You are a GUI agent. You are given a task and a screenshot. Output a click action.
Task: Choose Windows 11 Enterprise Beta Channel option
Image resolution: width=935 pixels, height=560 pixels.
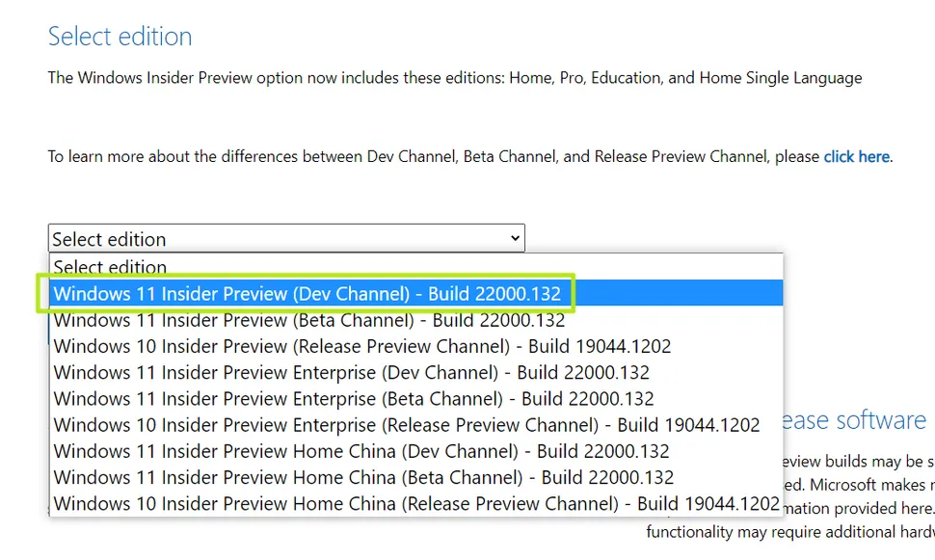point(415,398)
